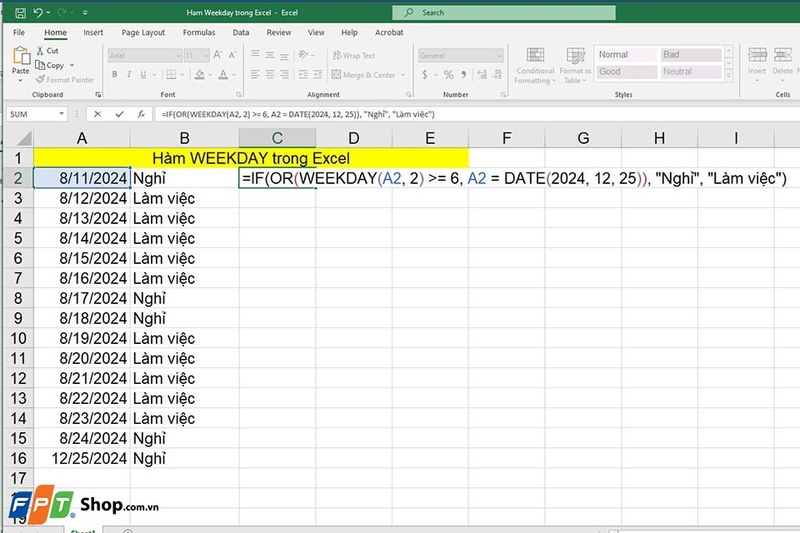
Task: Click the Format Painter brush
Action: [x=65, y=80]
